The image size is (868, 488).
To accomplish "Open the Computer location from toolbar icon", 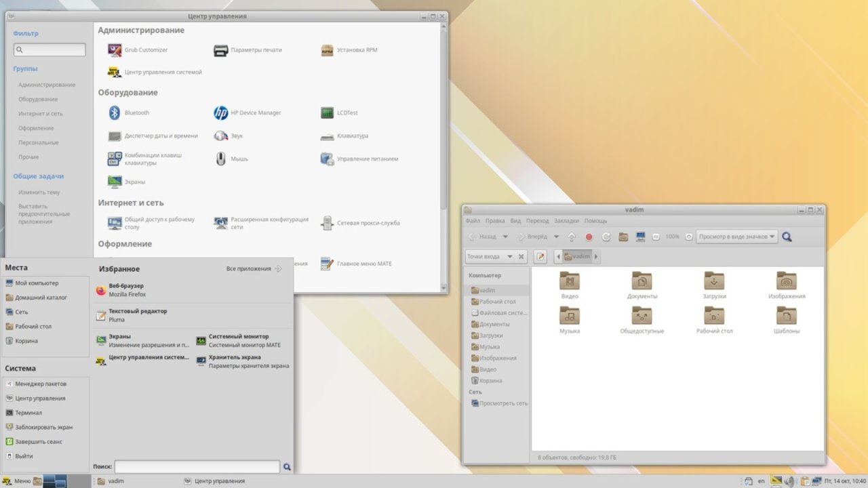I will (639, 237).
